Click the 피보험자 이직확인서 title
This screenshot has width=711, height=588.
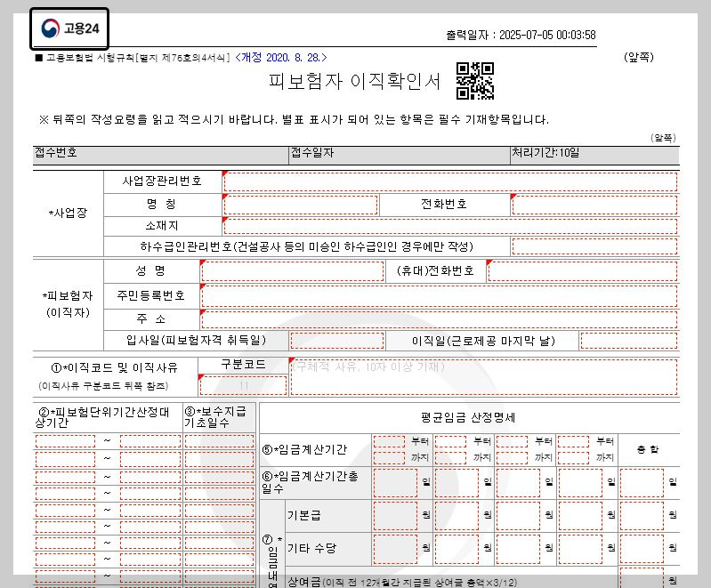[x=354, y=81]
